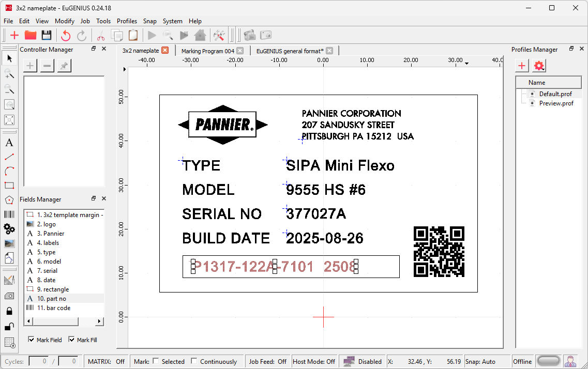This screenshot has height=369, width=588.
Task: Toggle the Mark Field checkbox
Action: tap(31, 340)
